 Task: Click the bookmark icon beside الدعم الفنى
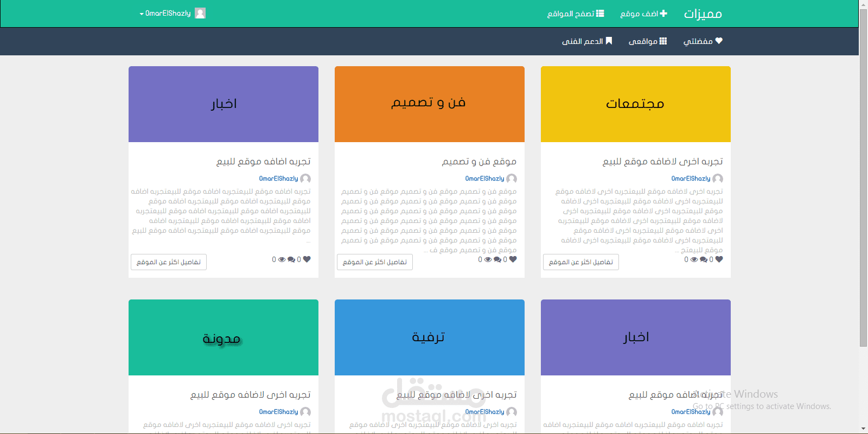[609, 41]
